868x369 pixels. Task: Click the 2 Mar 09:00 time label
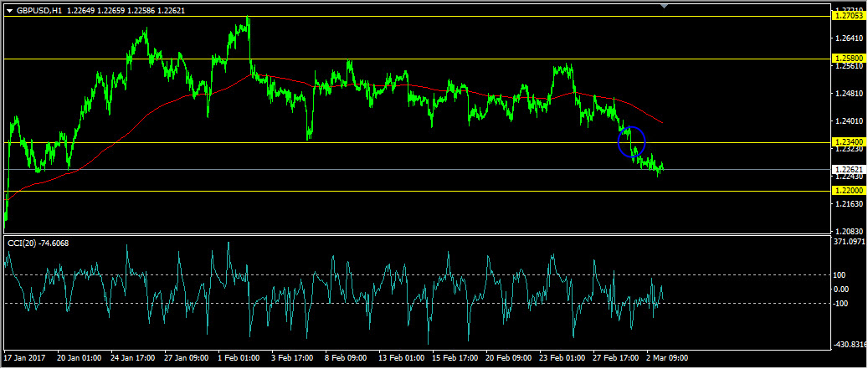[668, 358]
